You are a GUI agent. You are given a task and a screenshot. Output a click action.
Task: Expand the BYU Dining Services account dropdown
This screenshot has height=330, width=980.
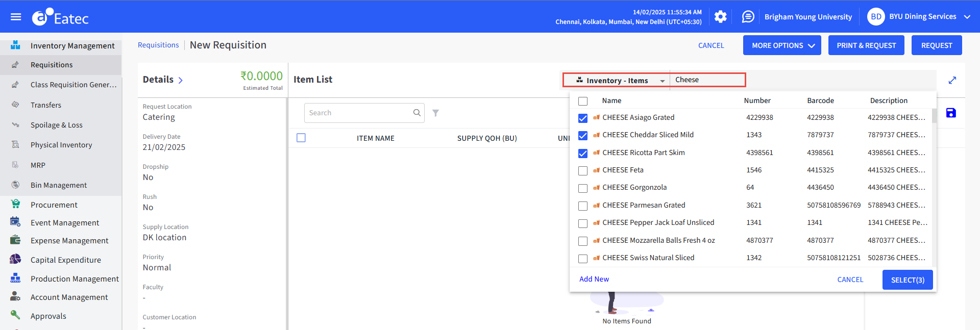967,17
